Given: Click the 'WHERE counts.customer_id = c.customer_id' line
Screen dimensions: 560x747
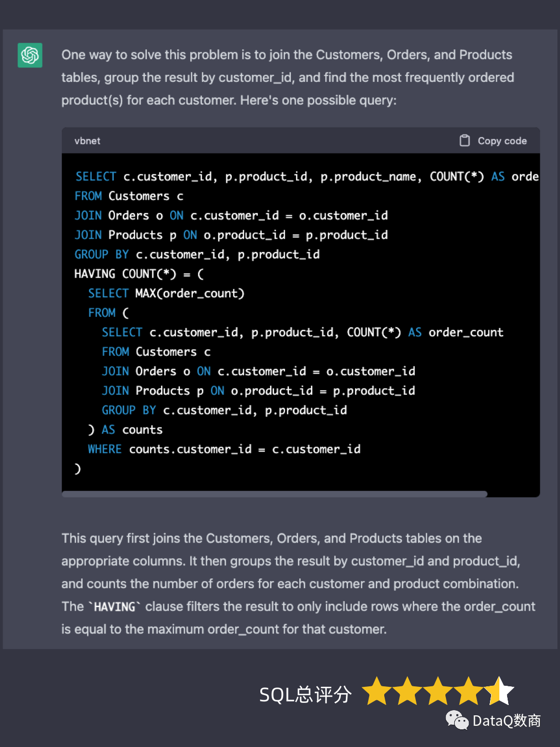Looking at the screenshot, I should point(224,449).
